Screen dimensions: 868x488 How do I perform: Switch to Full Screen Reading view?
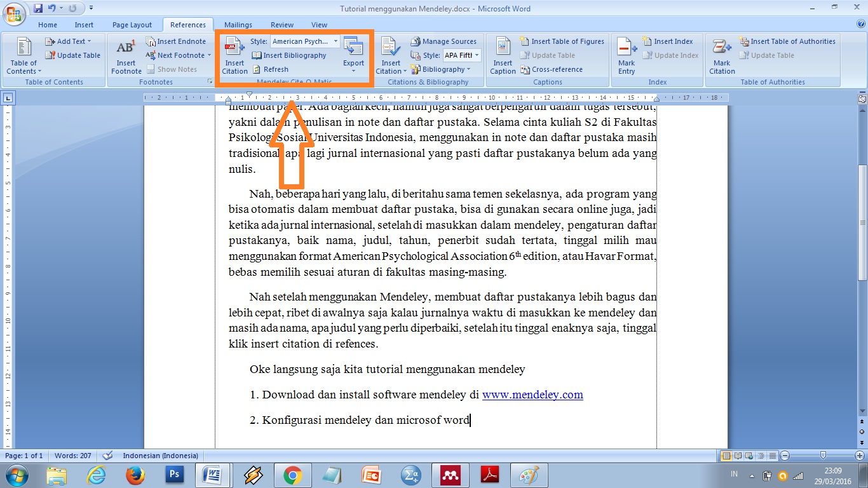point(737,456)
